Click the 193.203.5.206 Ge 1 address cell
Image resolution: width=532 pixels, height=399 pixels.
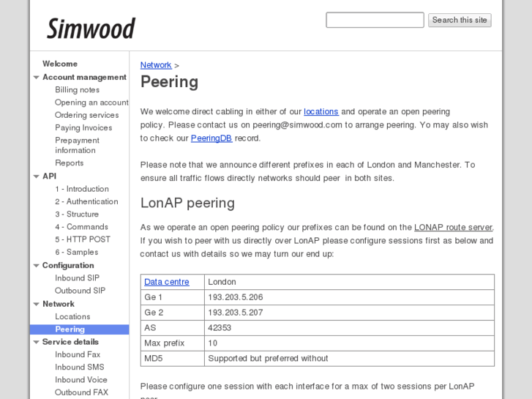pyautogui.click(x=350, y=297)
